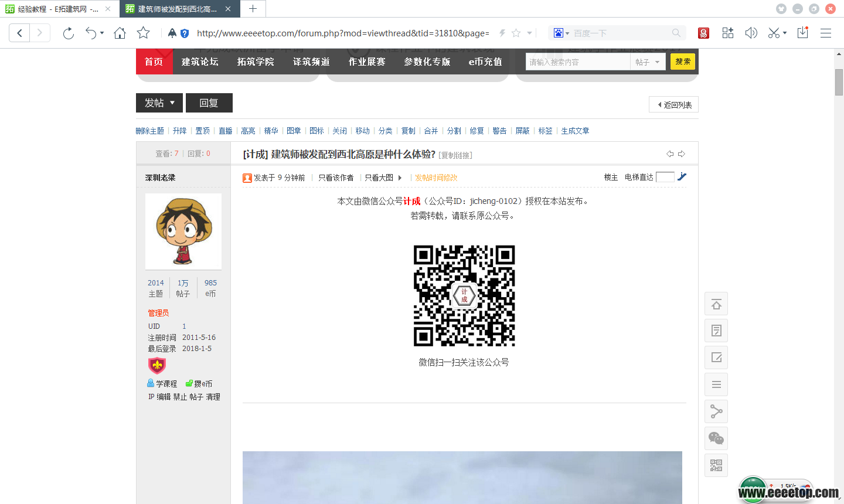Open the browser hamburger menu
Screen dimensions: 844x504
(826, 33)
